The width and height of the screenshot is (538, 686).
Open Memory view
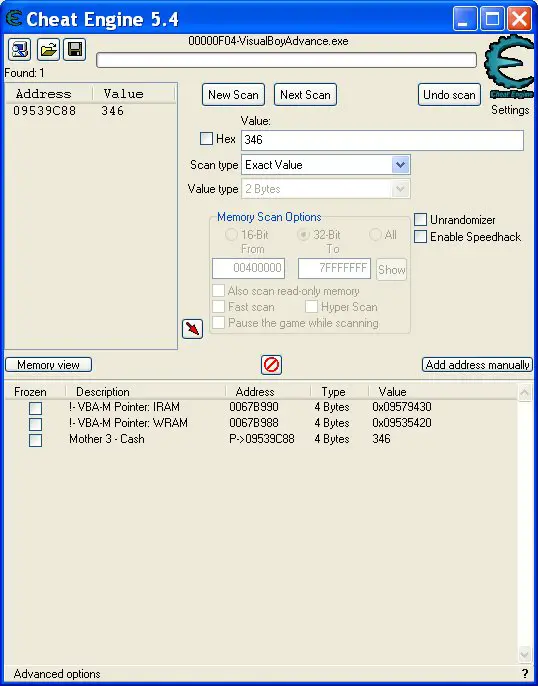pos(49,364)
